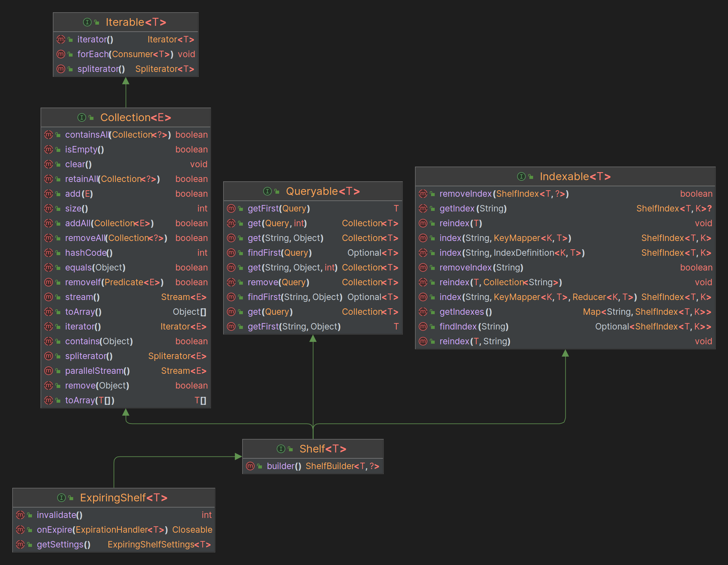Click the interface icon beside Collection<E> title
This screenshot has height=565, width=728.
point(82,117)
